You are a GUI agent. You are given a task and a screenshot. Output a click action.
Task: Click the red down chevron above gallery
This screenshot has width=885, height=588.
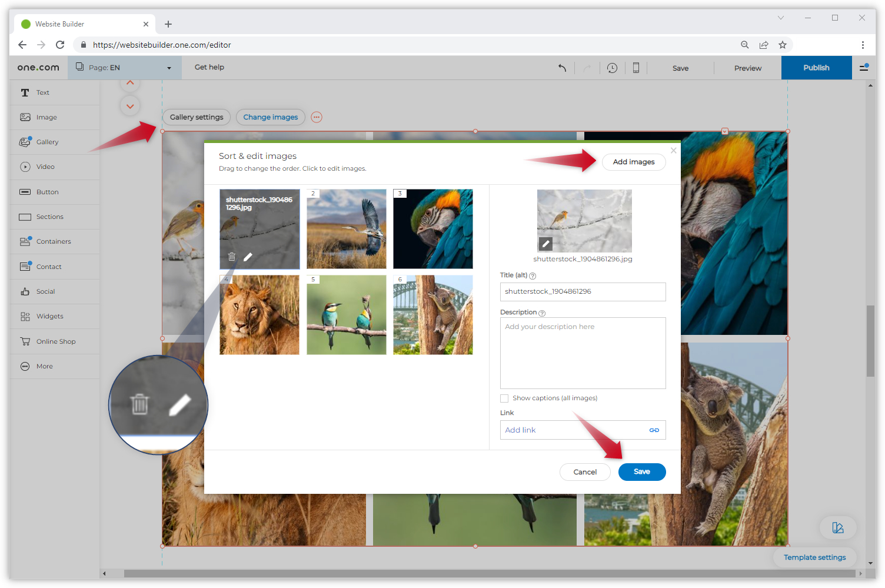(130, 106)
